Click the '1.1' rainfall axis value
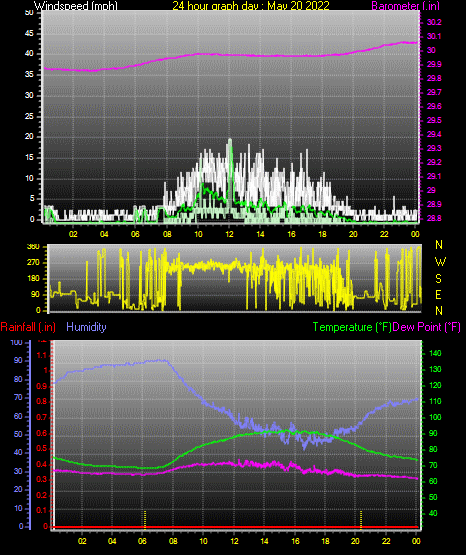The width and height of the screenshot is (466, 555). [x=41, y=355]
